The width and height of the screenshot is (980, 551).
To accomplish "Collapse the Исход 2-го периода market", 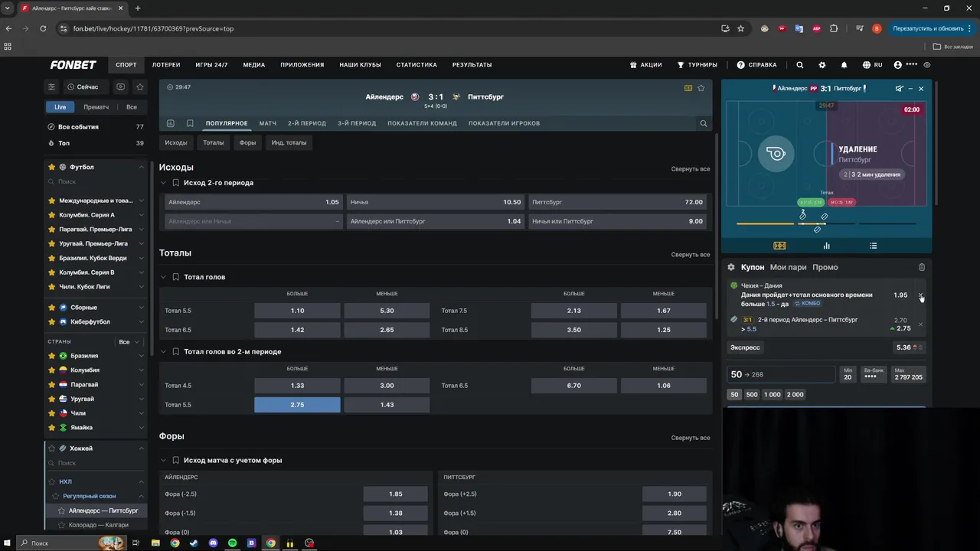I will 163,183.
